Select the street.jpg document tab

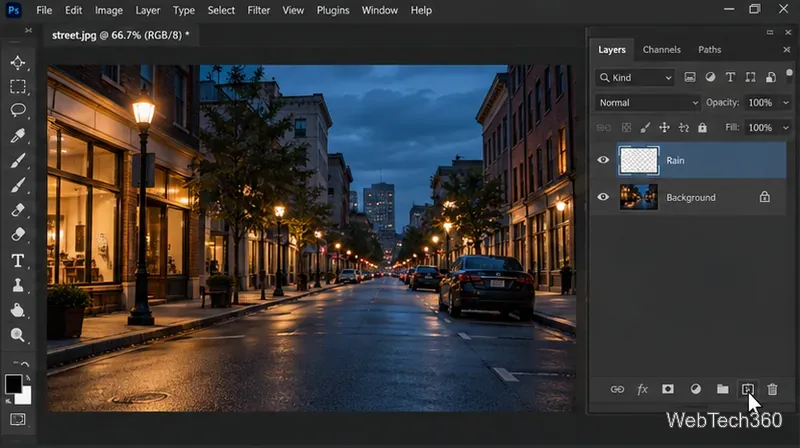(x=120, y=35)
